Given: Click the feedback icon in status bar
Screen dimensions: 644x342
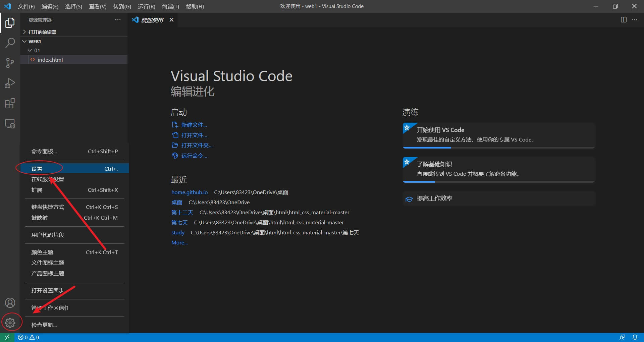Looking at the screenshot, I should (x=622, y=337).
